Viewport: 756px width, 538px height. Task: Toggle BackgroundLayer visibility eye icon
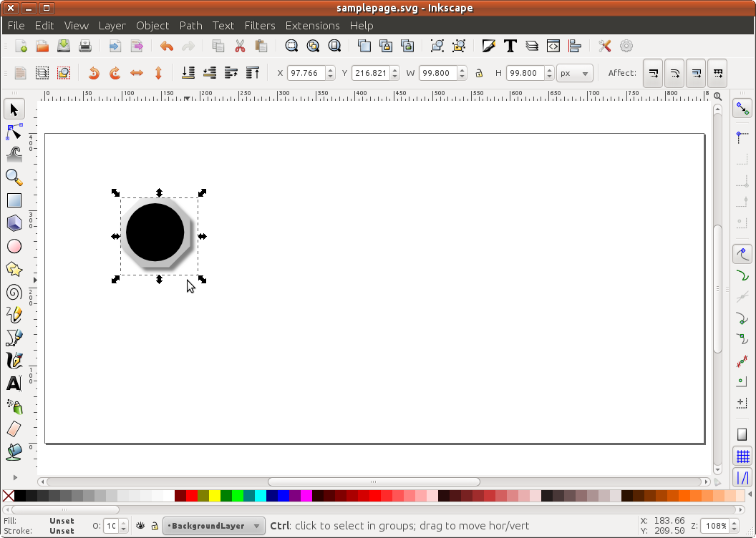pos(141,526)
